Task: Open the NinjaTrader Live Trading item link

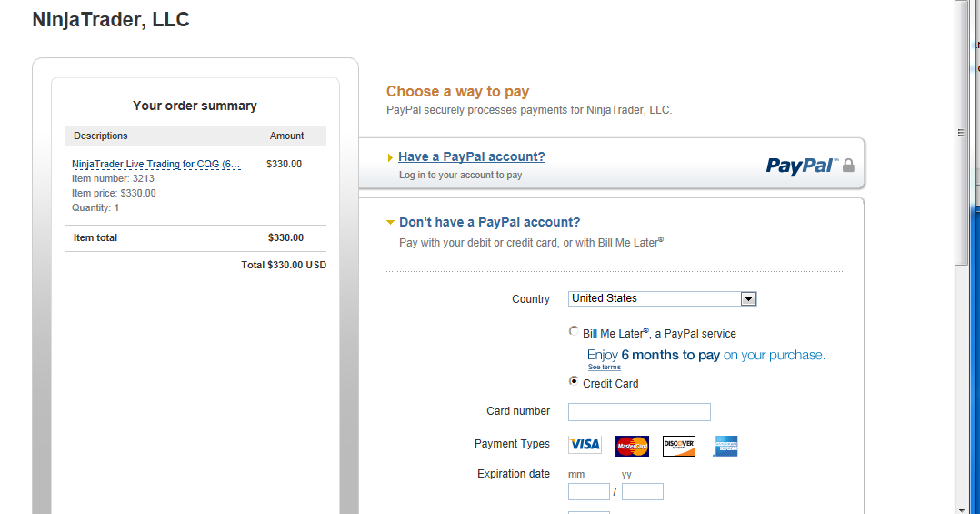Action: 156,165
